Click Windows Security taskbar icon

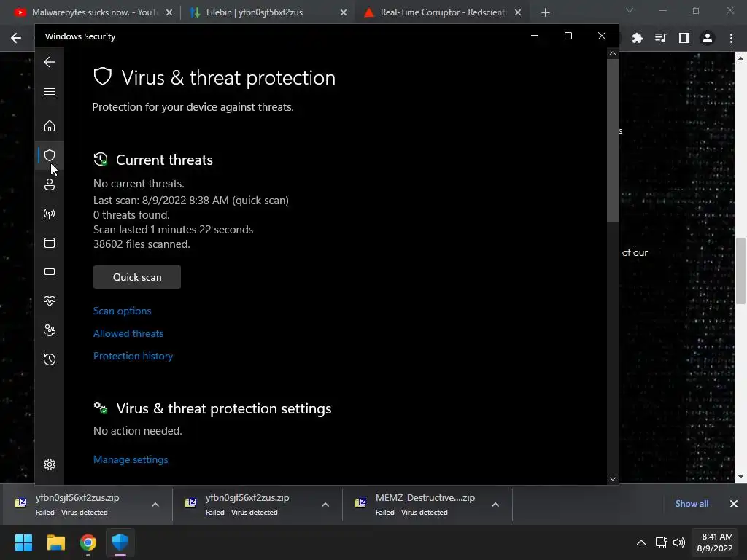coord(120,542)
